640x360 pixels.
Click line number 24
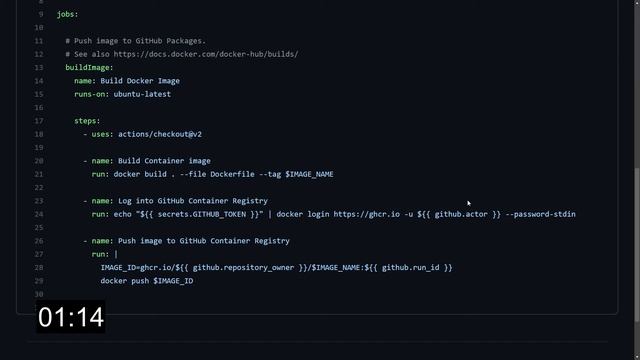(x=39, y=215)
